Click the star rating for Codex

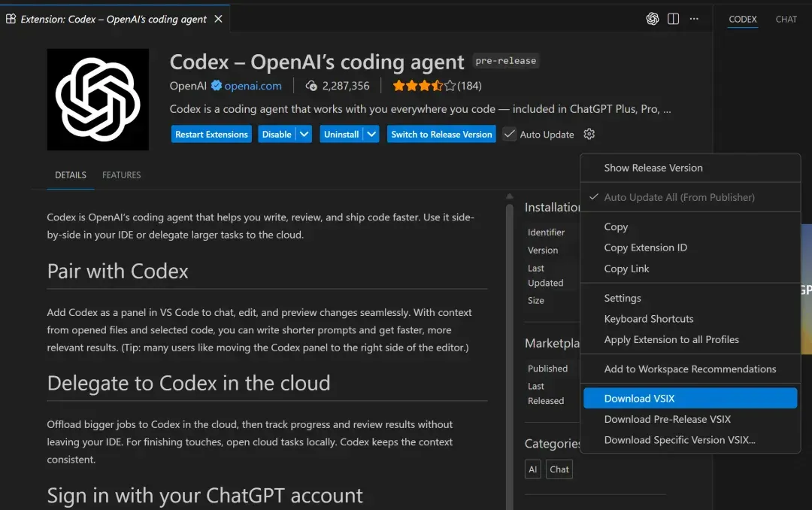click(423, 86)
